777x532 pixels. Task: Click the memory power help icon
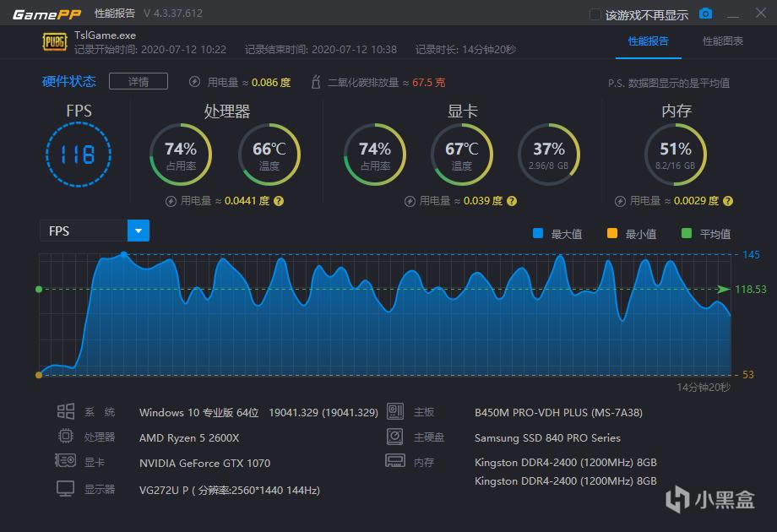click(728, 201)
